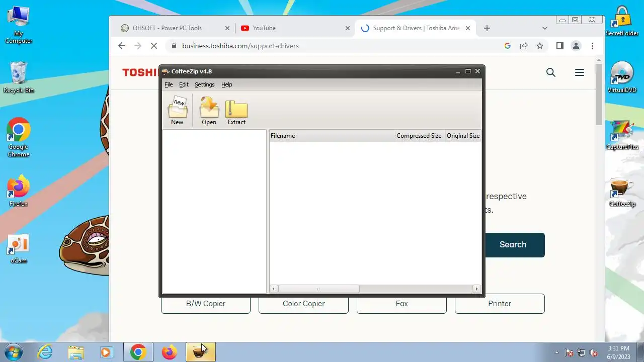644x362 pixels.
Task: Select the CoffeeZip desktop shortcut
Action: click(622, 192)
